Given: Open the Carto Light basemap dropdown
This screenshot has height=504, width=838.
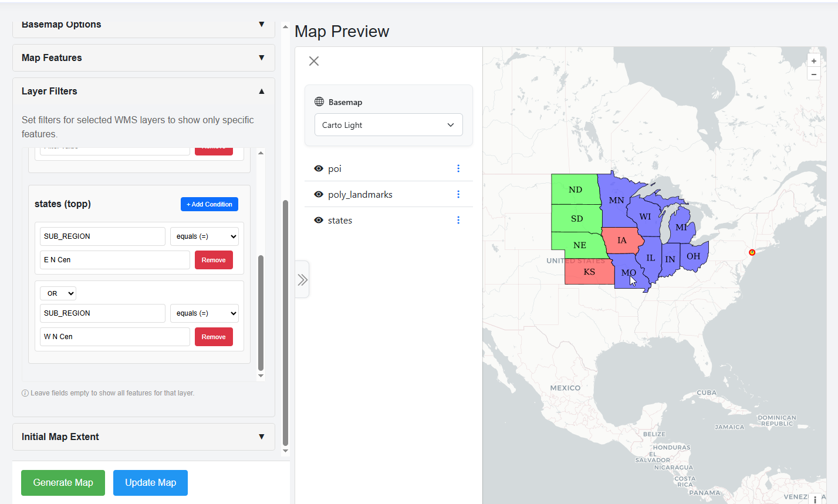Looking at the screenshot, I should pos(388,125).
